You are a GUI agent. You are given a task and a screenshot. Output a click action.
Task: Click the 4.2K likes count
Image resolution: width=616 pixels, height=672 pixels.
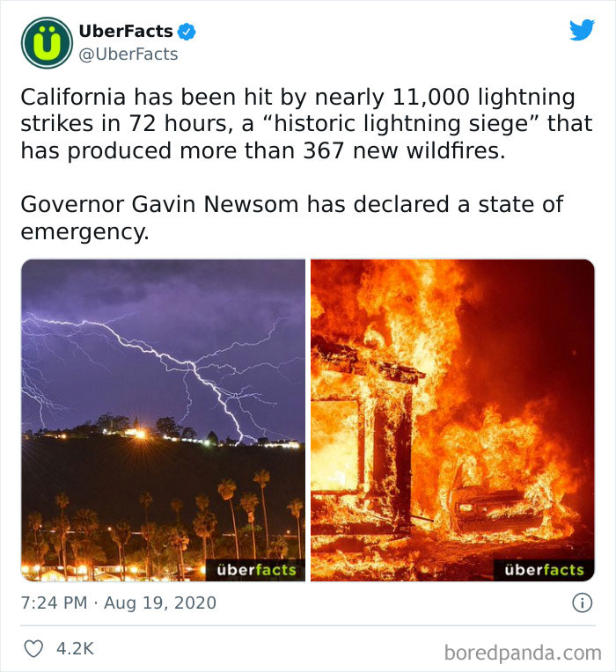(74, 648)
